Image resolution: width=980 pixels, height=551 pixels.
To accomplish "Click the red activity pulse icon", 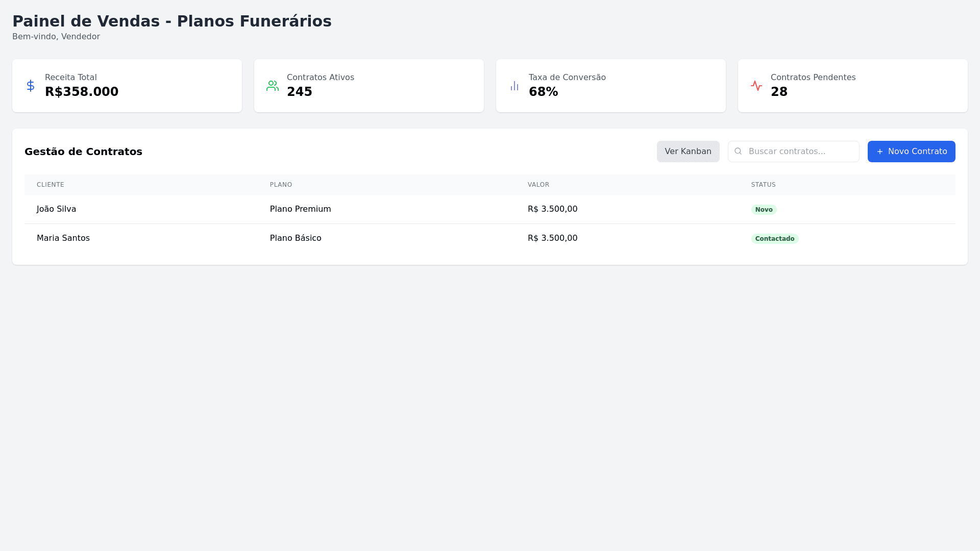I will tap(756, 86).
